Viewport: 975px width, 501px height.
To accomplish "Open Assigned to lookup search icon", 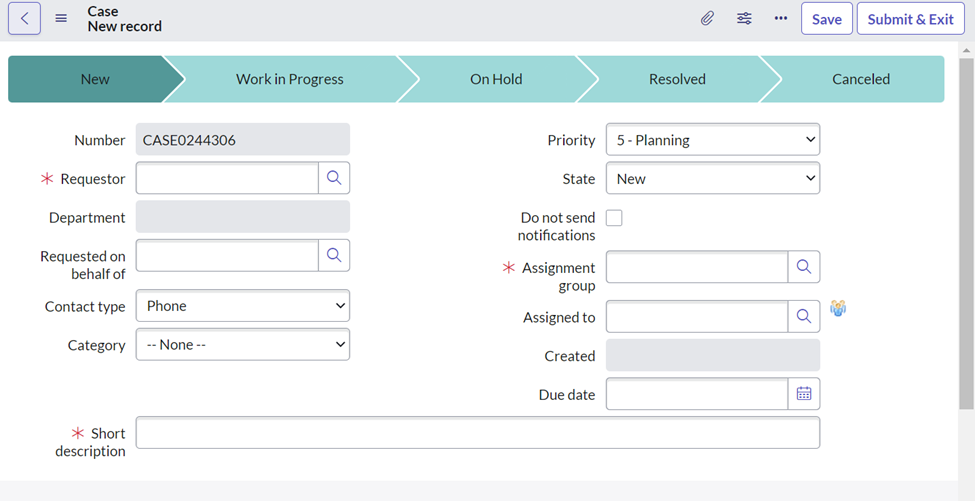I will (804, 317).
